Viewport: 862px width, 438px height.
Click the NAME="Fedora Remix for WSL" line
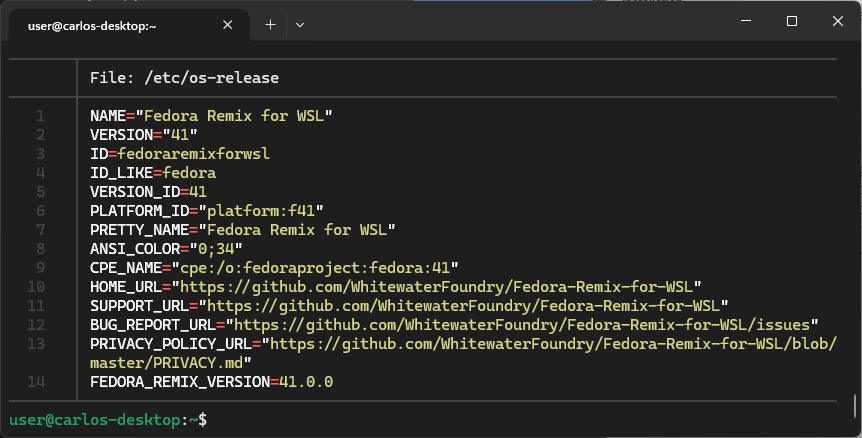[211, 116]
